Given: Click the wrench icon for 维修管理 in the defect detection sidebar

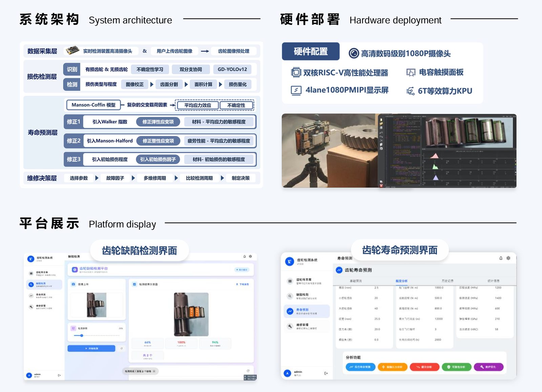Looking at the screenshot, I should [x=31, y=307].
